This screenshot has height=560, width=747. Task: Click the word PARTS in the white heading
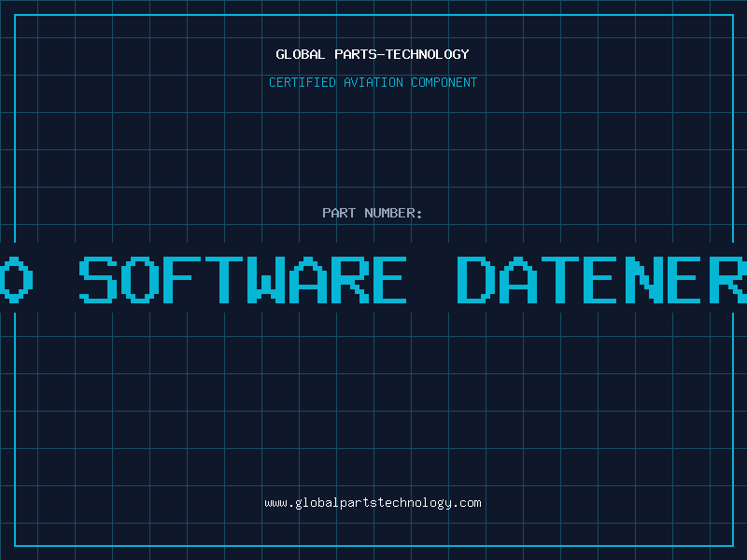356,54
